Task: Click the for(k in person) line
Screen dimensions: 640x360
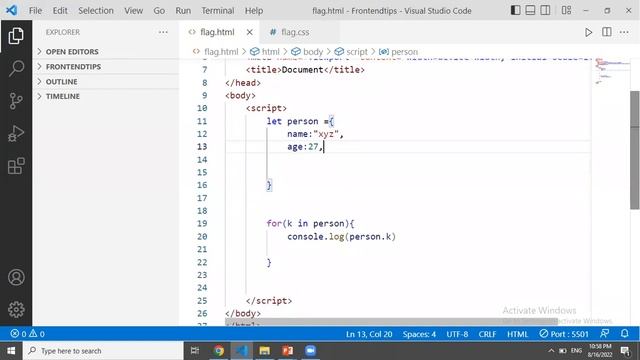Action: (310, 224)
